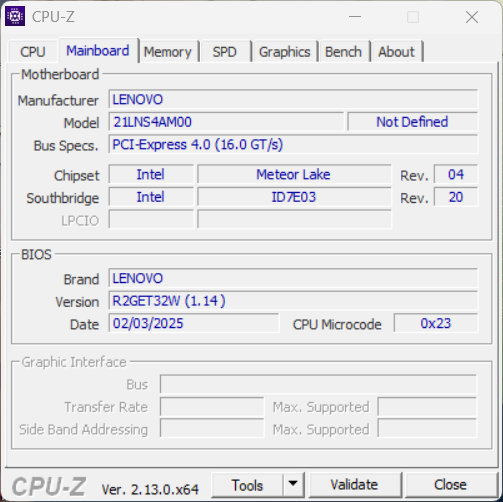The image size is (503, 502).
Task: Open the SPD tab
Action: 225,52
